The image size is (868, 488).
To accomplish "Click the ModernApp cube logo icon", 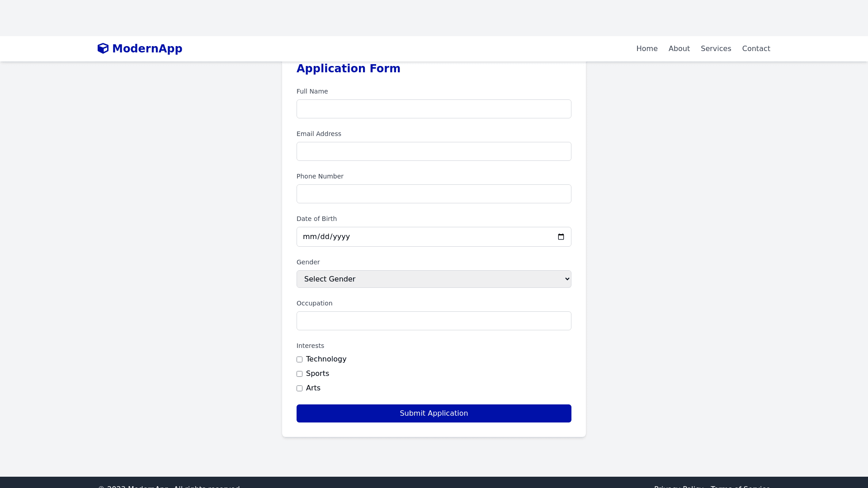I will pyautogui.click(x=103, y=48).
